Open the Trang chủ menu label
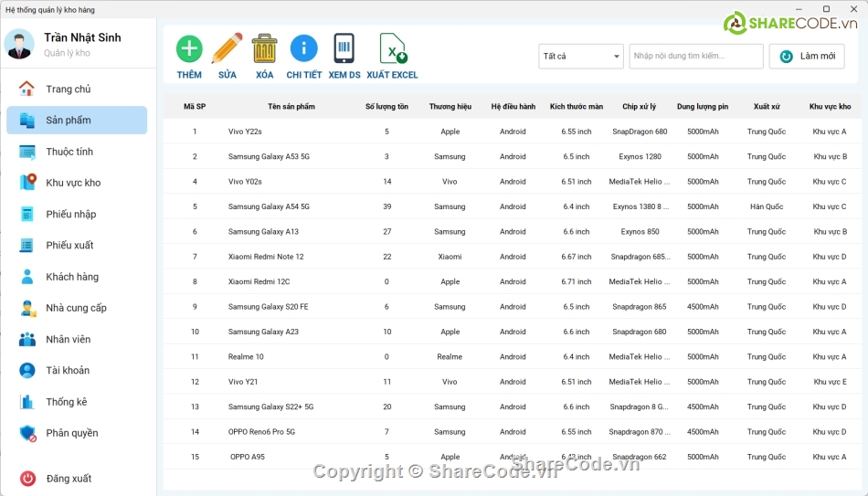The image size is (868, 496). (69, 90)
